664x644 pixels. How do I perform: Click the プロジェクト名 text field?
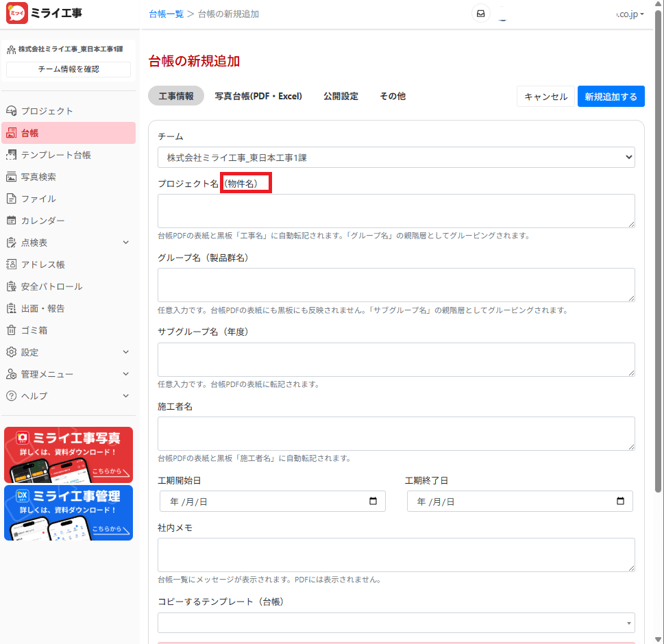396,211
